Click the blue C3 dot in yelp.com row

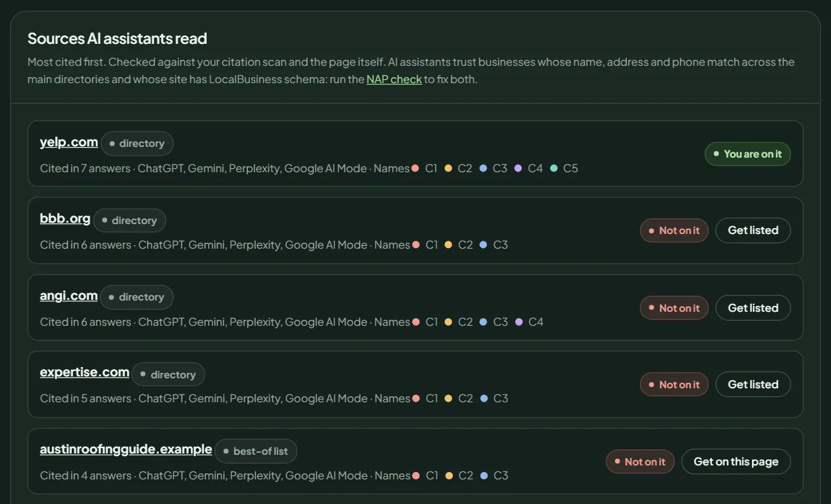tap(483, 168)
